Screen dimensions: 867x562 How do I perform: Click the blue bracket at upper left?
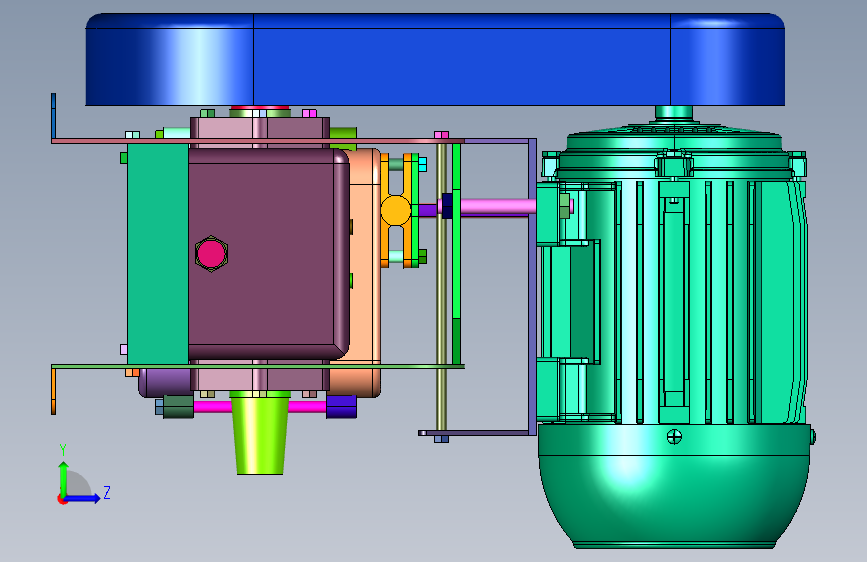pyautogui.click(x=54, y=116)
